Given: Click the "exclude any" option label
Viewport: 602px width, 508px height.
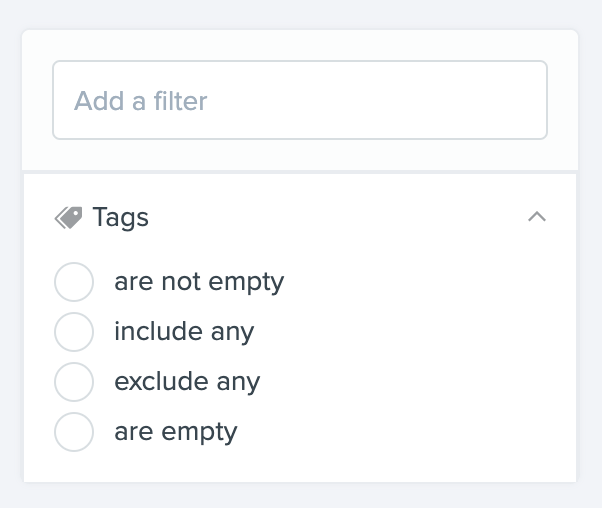Looking at the screenshot, I should (187, 382).
